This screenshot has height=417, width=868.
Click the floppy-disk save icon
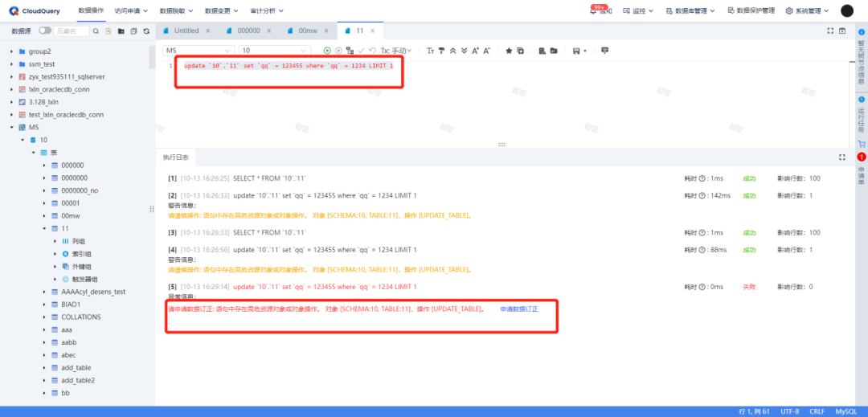(576, 51)
